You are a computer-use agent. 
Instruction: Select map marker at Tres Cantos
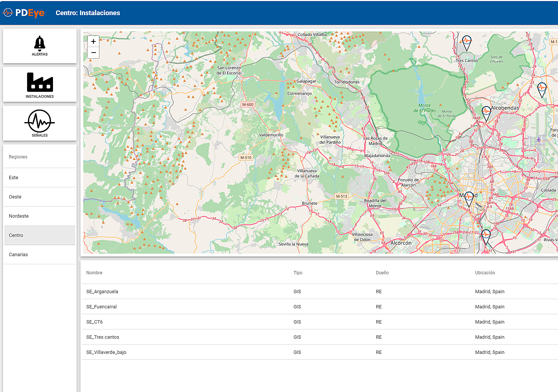[x=467, y=43]
